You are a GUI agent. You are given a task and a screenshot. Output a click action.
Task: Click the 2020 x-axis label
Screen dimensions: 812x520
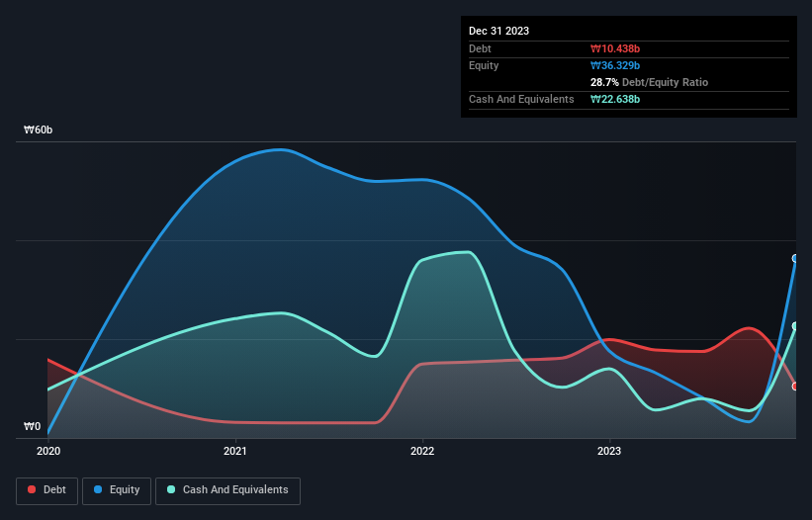point(48,451)
